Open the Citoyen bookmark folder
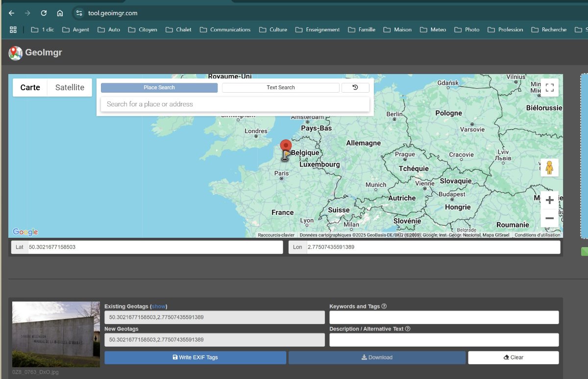Image resolution: width=588 pixels, height=379 pixels. point(143,29)
